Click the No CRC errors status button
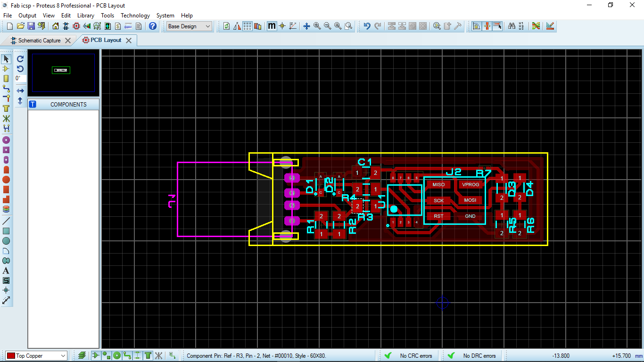644x362 pixels. 409,356
